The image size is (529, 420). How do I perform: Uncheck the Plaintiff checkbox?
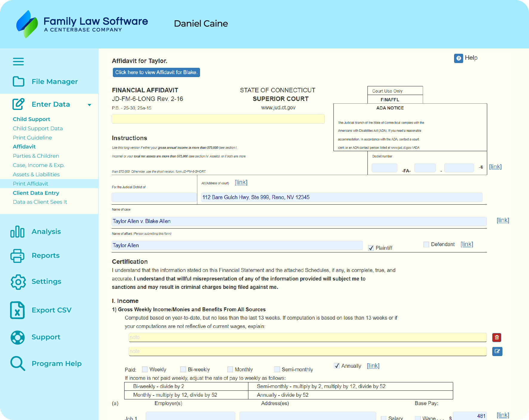(371, 248)
